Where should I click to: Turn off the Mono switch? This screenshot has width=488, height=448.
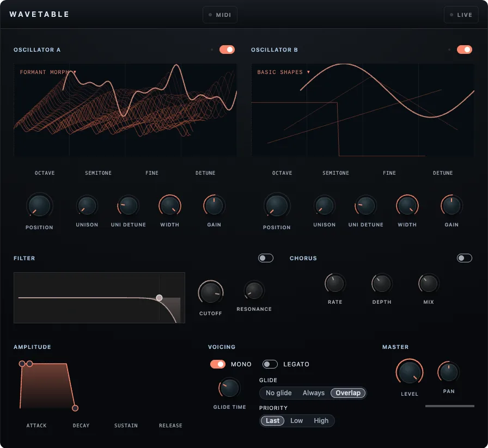[217, 364]
